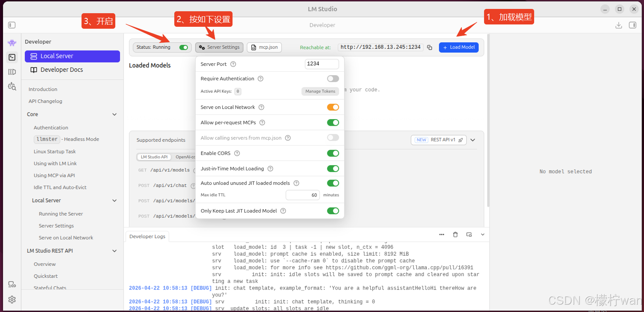Toggle the Serve on Local Network switch
This screenshot has height=312, width=644.
pyautogui.click(x=333, y=107)
